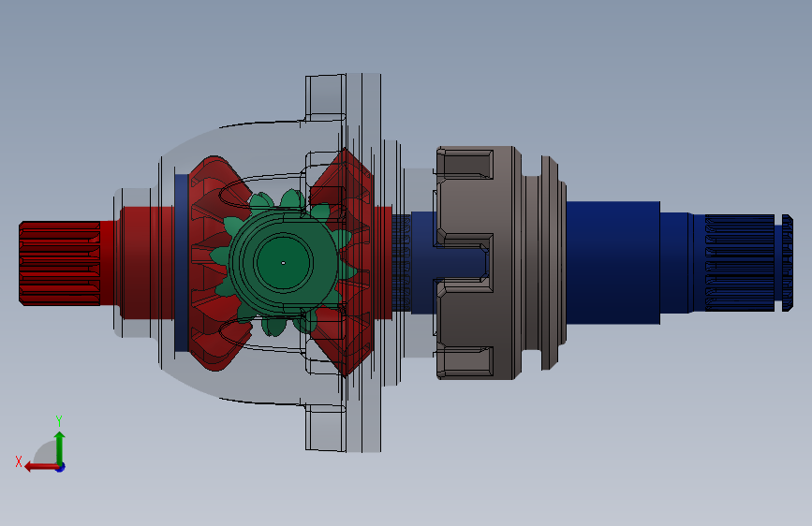The height and width of the screenshot is (526, 812).
Task: Pick the green pinion gear in the center
Action: (x=283, y=263)
